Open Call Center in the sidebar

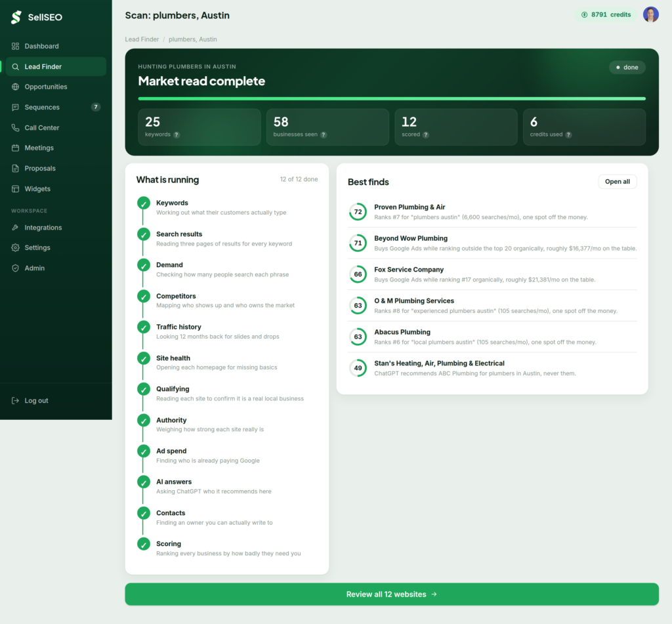(x=56, y=128)
